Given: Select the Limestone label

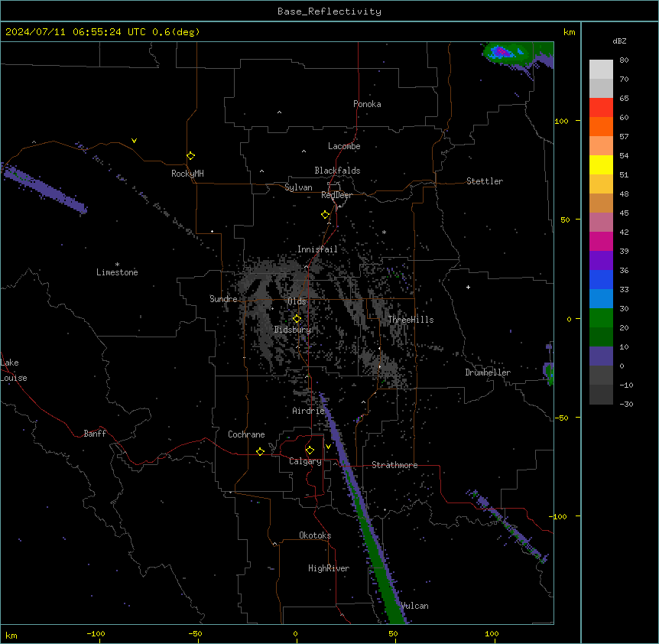Looking at the screenshot, I should (117, 272).
